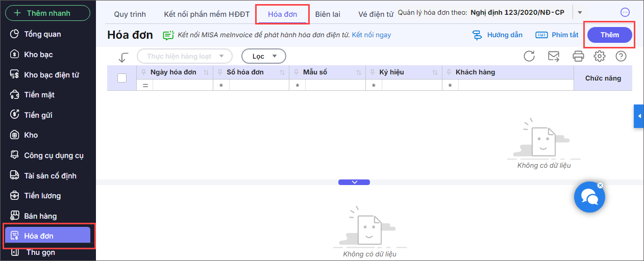The height and width of the screenshot is (261, 644).
Task: Expand the Nghị định regulation dropdown arrow
Action: click(x=580, y=12)
